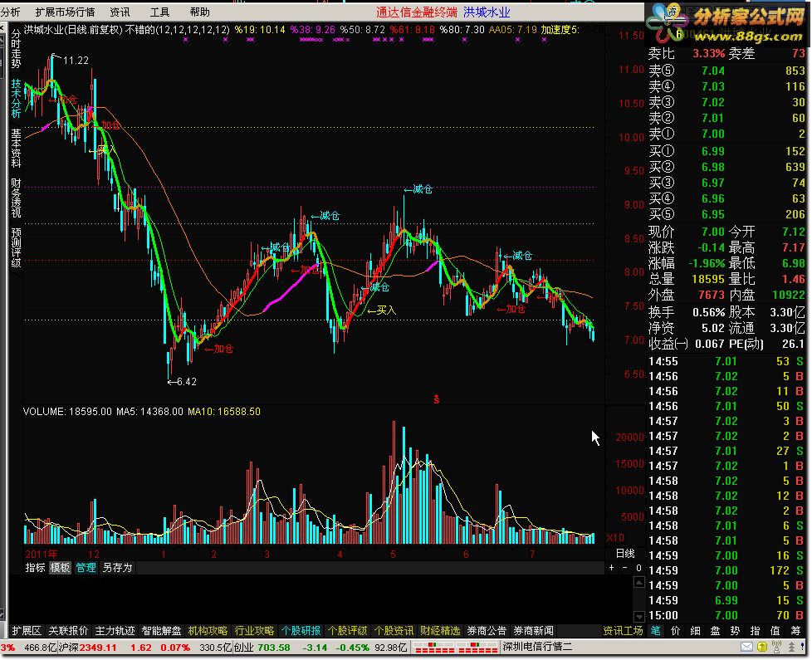
Task: Open the 机构攻略 bottom tab
Action: click(208, 631)
